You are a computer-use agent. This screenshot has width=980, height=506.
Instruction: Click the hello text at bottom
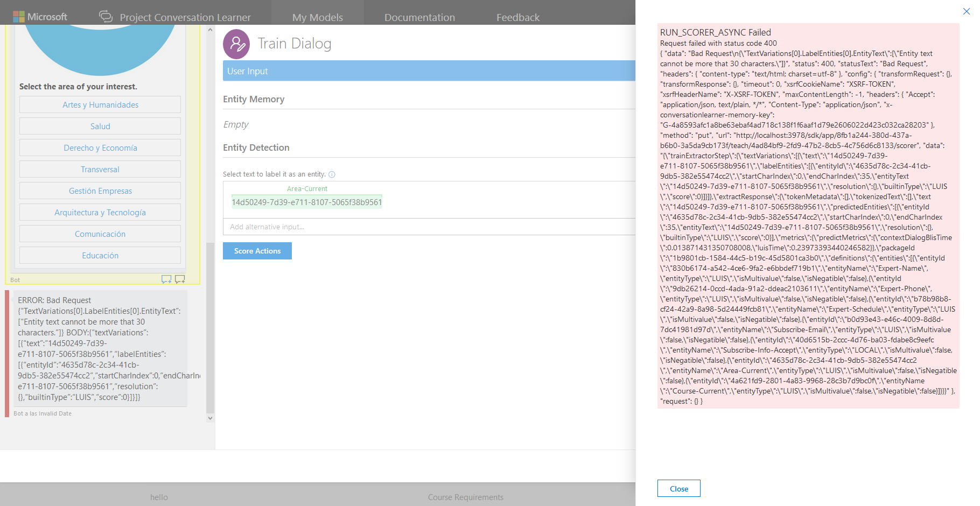pos(159,497)
